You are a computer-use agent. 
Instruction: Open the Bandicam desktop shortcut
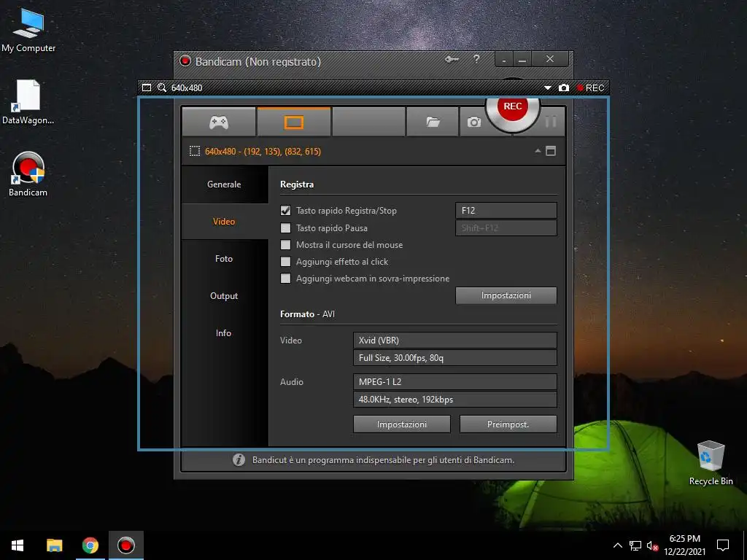click(28, 174)
